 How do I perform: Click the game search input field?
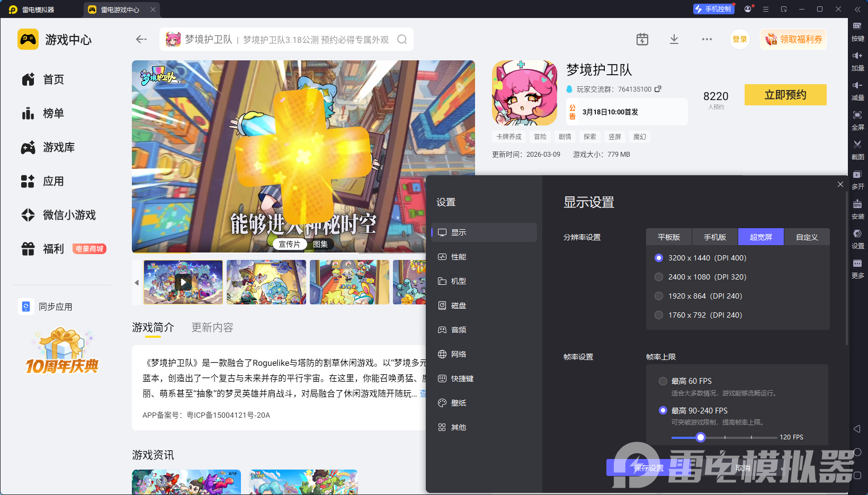coord(287,39)
